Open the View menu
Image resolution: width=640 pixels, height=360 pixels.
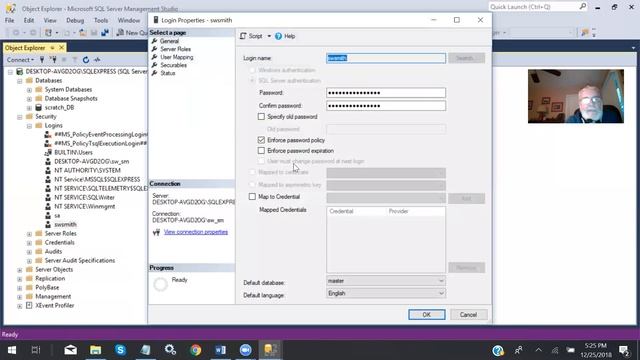click(50, 20)
